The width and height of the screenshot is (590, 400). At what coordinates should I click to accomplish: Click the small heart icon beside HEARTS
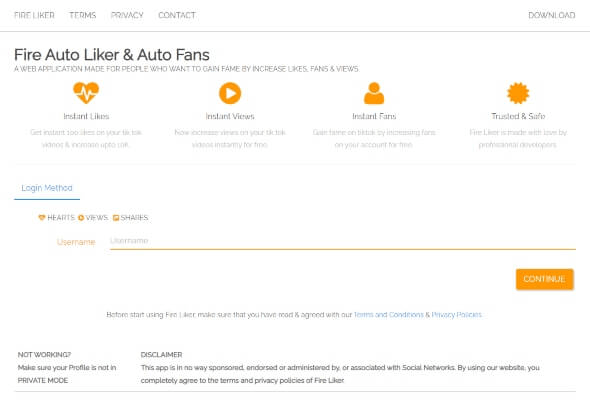[x=42, y=217]
